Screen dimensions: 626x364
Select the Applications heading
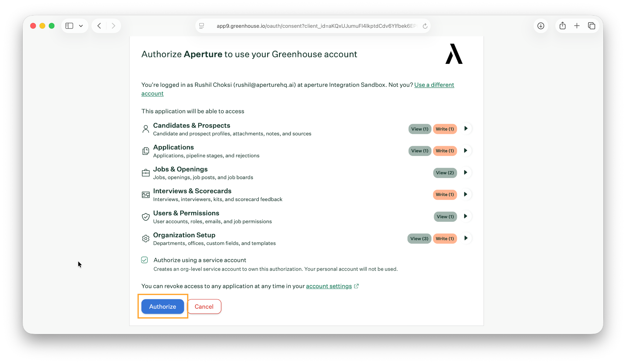tap(173, 147)
